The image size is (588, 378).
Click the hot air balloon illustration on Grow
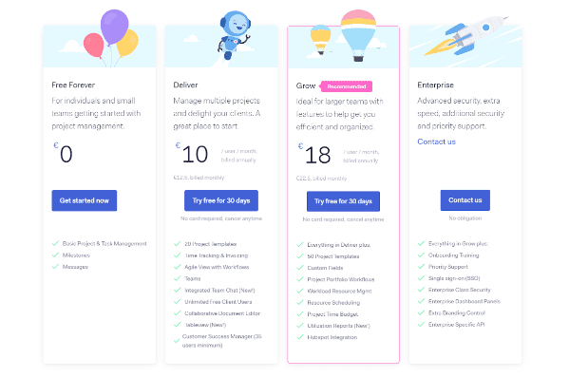point(344,36)
